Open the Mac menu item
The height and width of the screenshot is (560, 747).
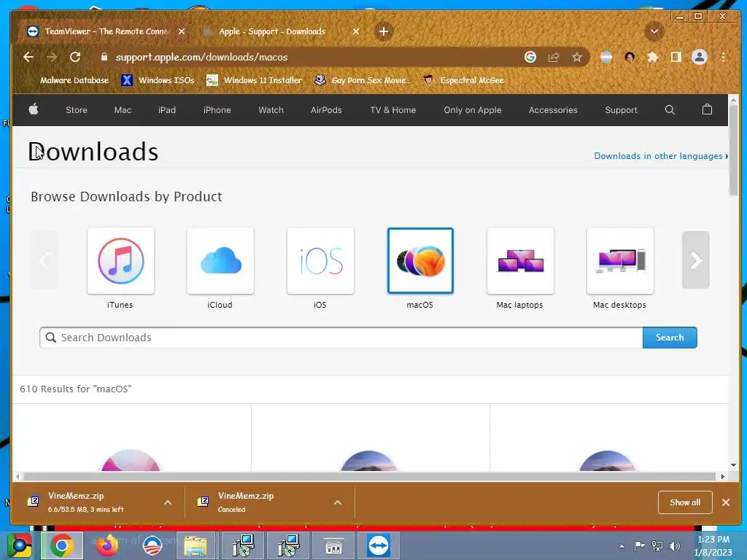(x=123, y=110)
